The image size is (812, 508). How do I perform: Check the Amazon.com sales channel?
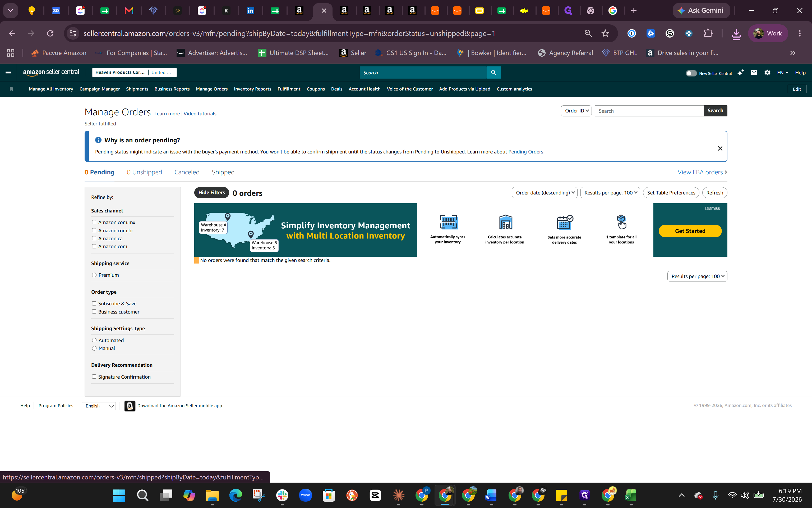(94, 246)
